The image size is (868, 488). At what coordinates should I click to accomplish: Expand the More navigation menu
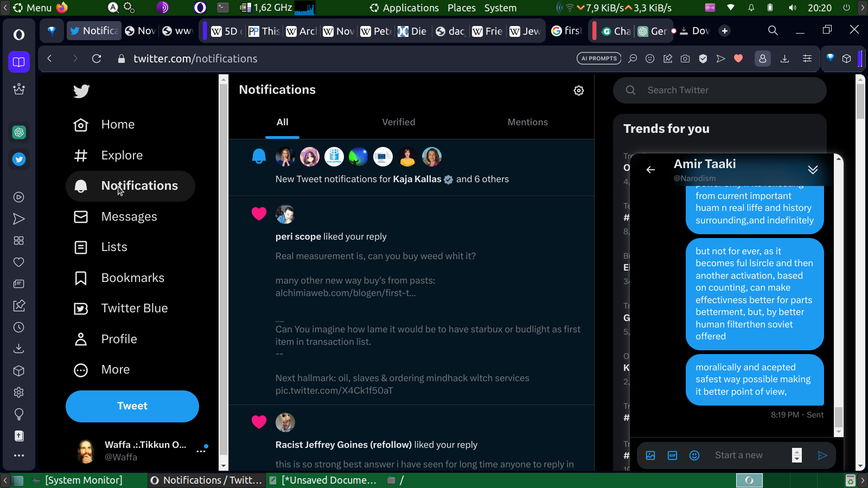pyautogui.click(x=103, y=370)
